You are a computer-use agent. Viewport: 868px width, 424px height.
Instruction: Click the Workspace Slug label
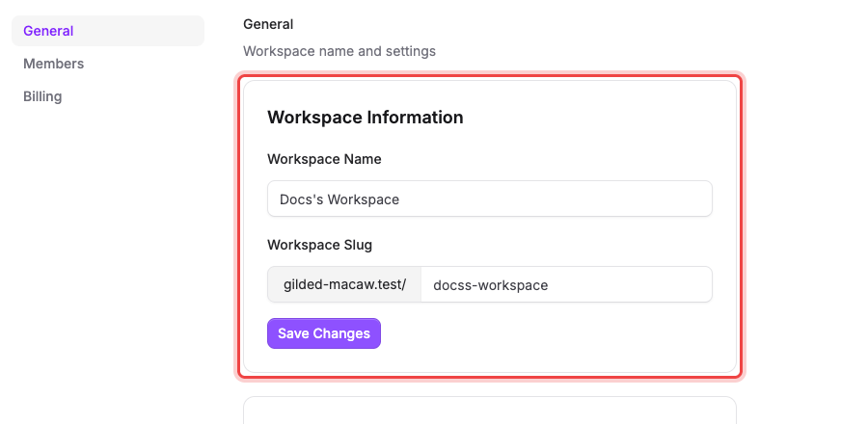coord(319,245)
